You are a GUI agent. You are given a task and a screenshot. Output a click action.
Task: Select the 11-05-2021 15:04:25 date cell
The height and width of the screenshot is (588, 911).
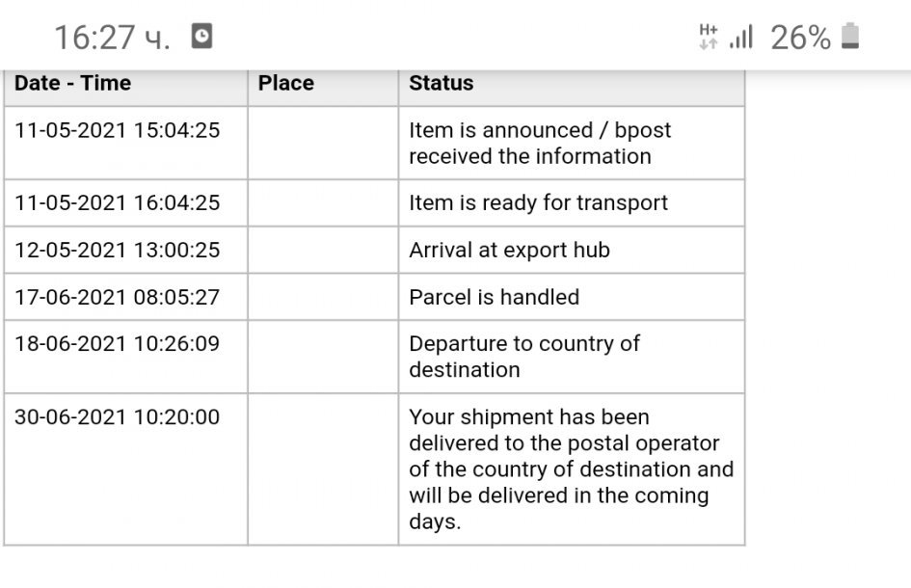click(x=117, y=130)
